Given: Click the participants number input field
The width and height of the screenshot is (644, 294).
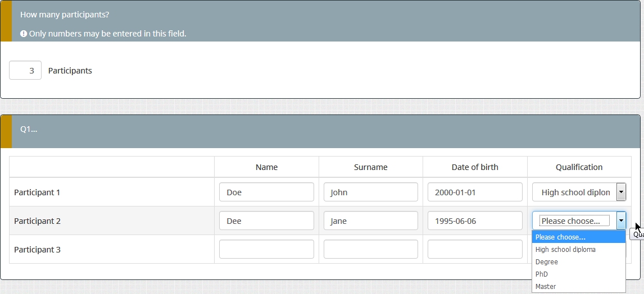Looking at the screenshot, I should (25, 71).
